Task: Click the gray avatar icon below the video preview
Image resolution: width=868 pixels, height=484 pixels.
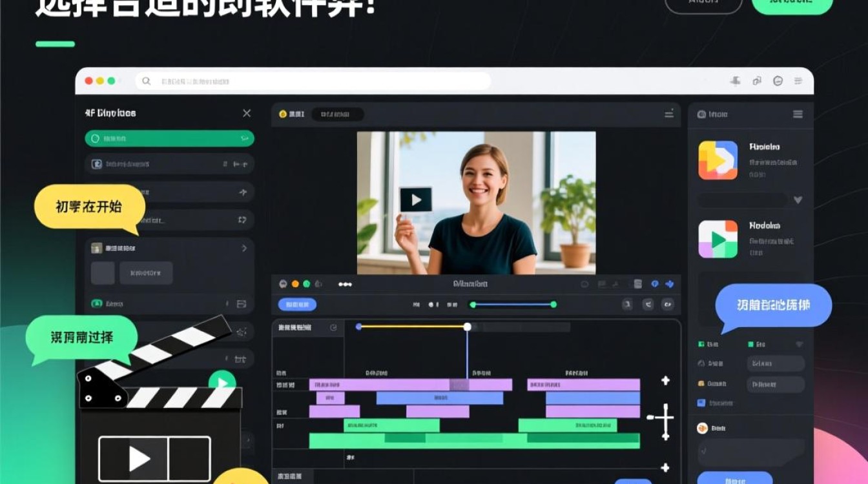Action: click(x=283, y=284)
